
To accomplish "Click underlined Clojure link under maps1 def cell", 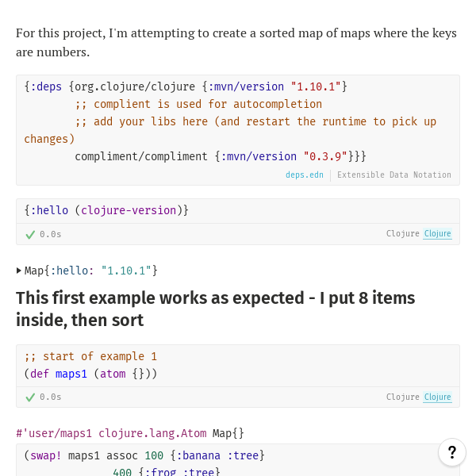I will [437, 397].
